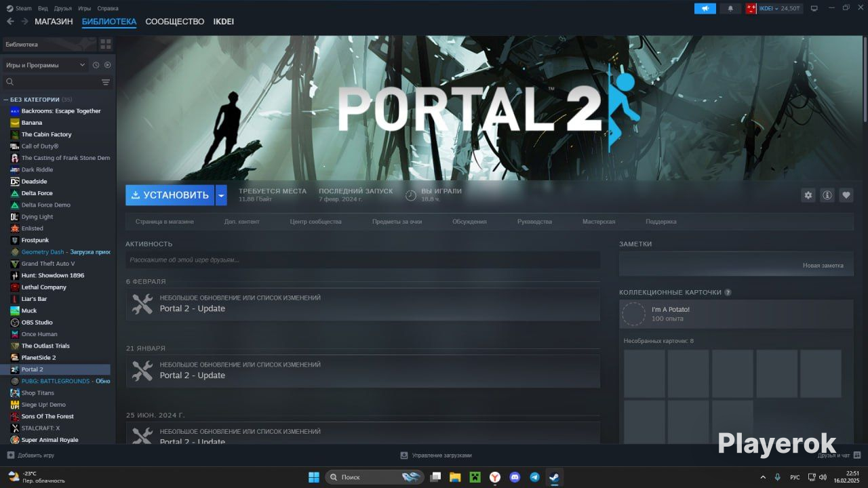Toggle sort by recent activity clock
868x488 pixels.
click(x=96, y=65)
